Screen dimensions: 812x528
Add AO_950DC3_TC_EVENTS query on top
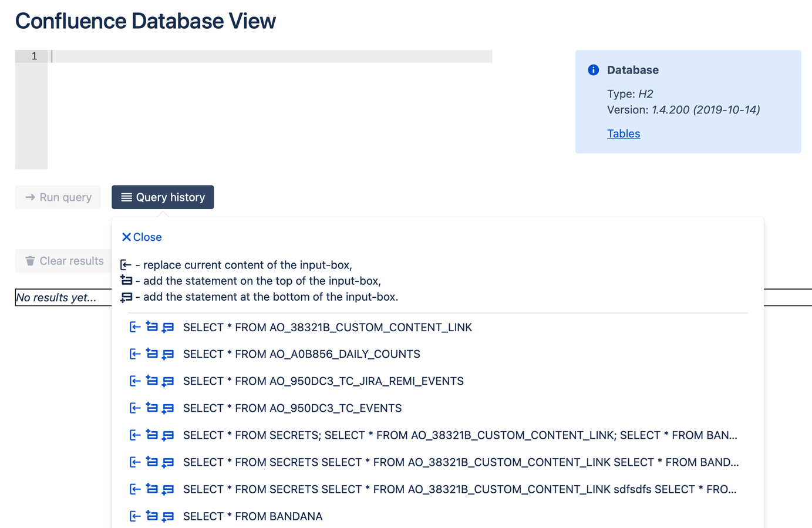tap(151, 408)
